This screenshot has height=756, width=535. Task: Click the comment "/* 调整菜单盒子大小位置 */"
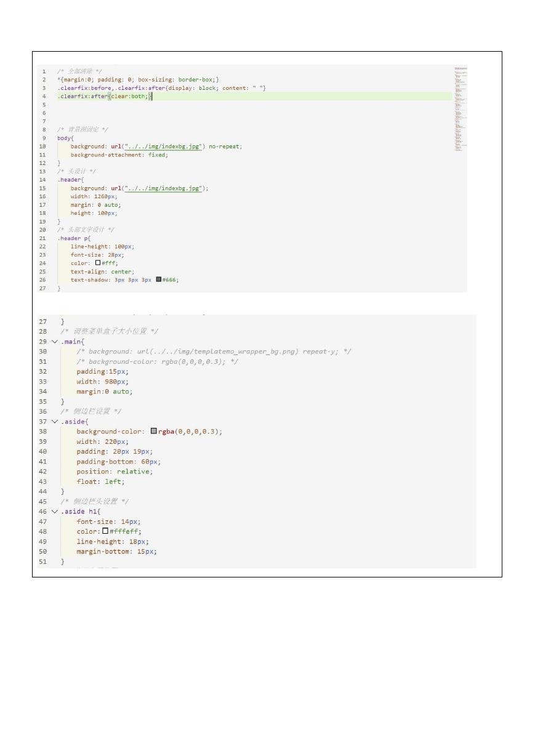coord(109,331)
